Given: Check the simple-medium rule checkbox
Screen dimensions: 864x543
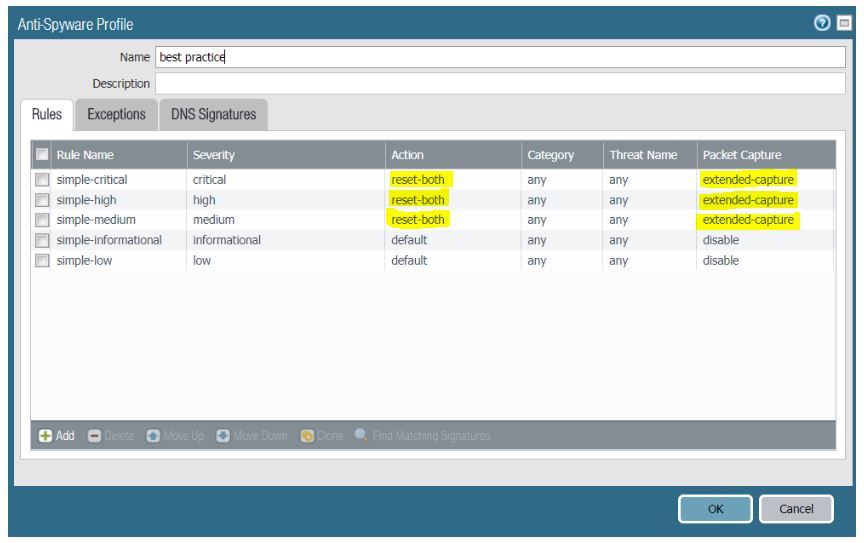Looking at the screenshot, I should pyautogui.click(x=42, y=220).
